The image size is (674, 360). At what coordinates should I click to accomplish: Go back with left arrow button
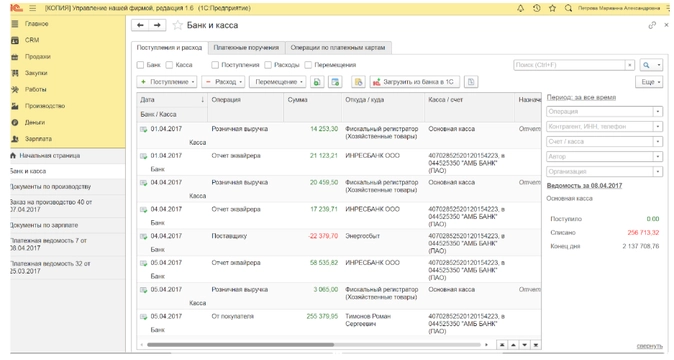(140, 25)
